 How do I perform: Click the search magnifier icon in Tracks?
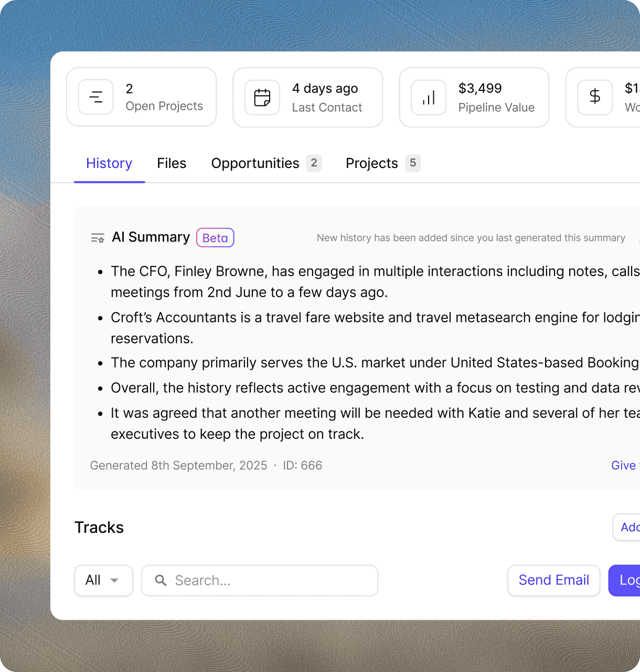coord(161,580)
